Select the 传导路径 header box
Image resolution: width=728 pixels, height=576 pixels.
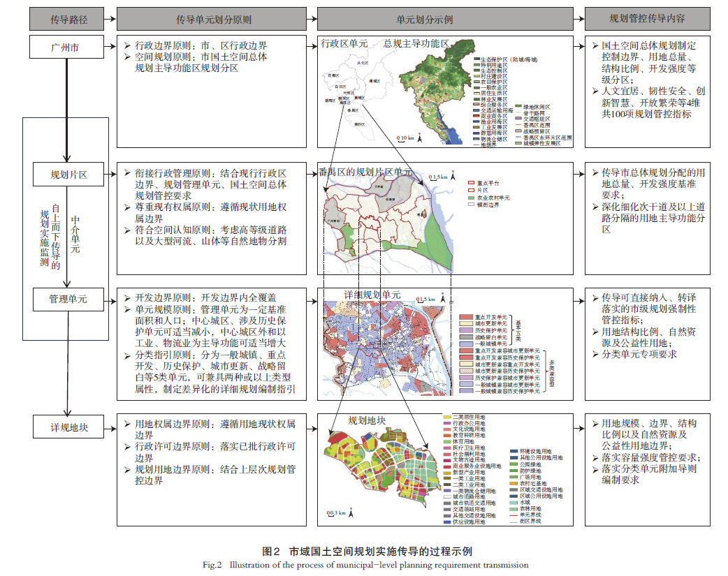(67, 19)
